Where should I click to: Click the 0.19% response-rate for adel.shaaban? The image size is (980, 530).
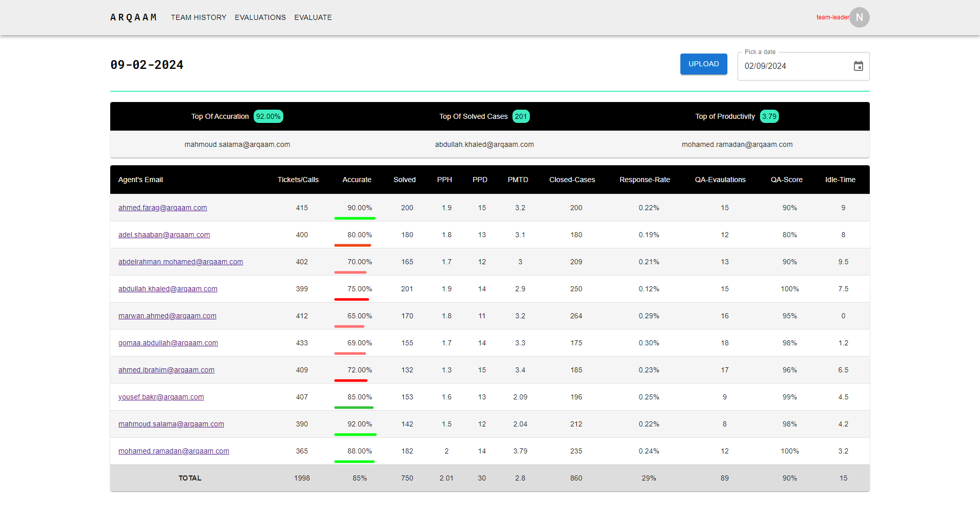[649, 235]
